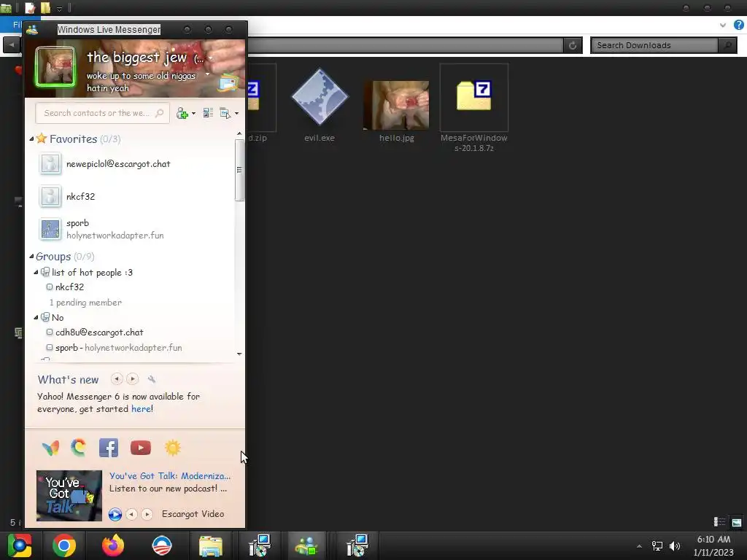This screenshot has width=747, height=560.
Task: Click the MSN butterfly icon
Action: (50, 448)
